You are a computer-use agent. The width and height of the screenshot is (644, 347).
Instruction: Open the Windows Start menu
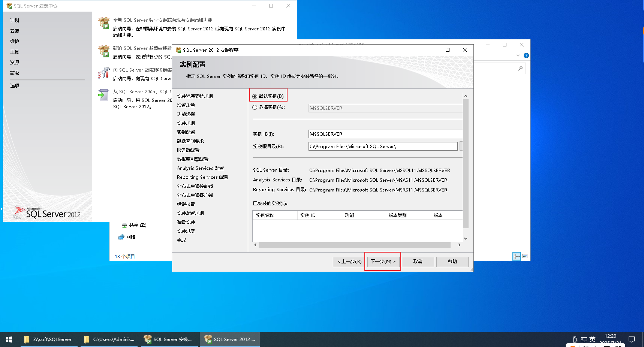coord(9,340)
